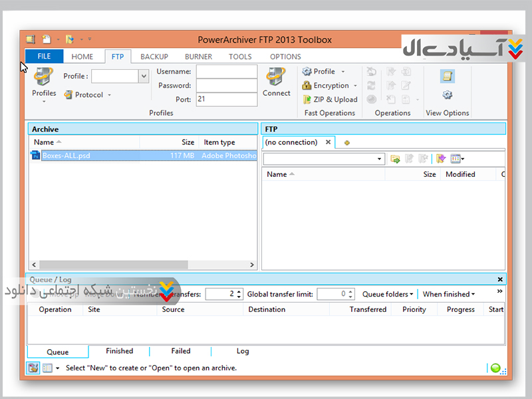This screenshot has width=532, height=399.
Task: Click the archive mode icon in status bar
Action: 33,368
